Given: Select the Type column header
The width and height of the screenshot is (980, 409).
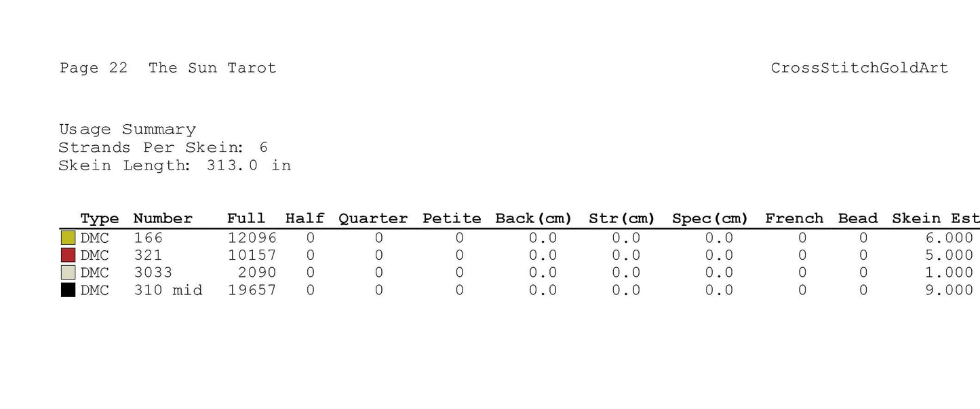Looking at the screenshot, I should coord(100,219).
